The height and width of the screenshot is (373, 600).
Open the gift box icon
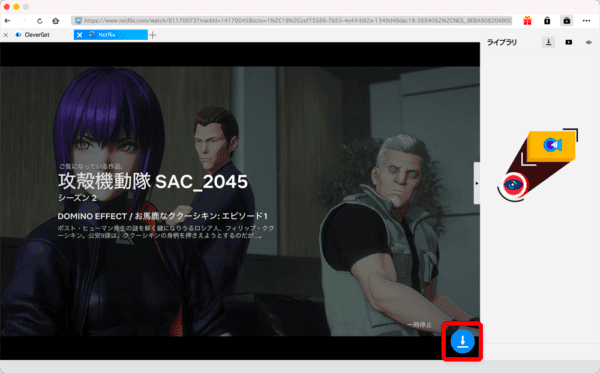[527, 21]
